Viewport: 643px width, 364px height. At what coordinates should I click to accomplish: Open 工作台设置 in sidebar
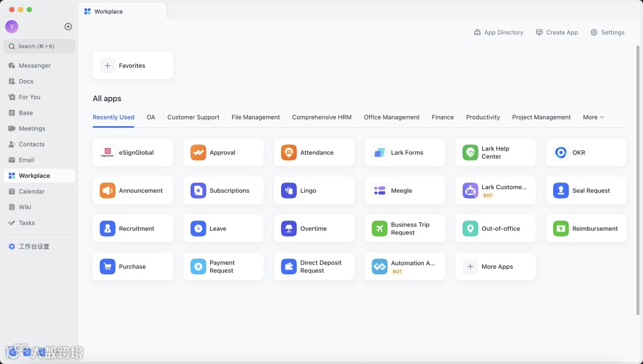(39, 246)
